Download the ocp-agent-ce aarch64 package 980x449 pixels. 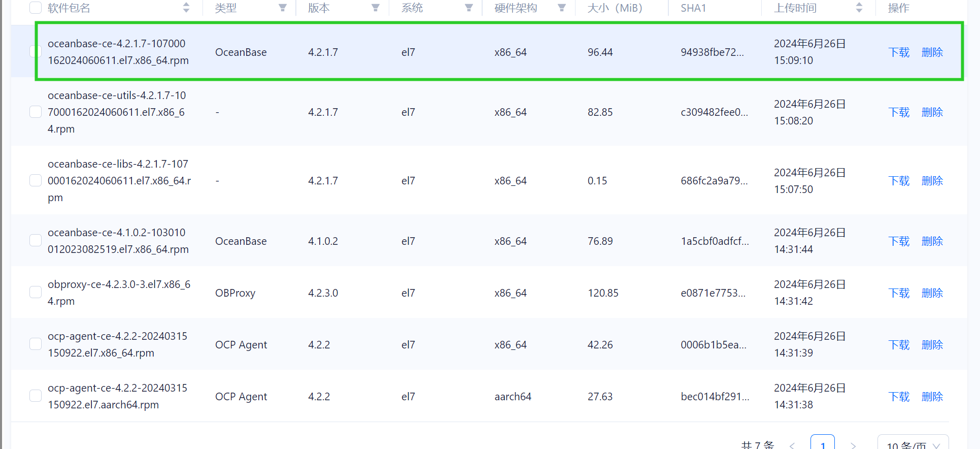[899, 397]
